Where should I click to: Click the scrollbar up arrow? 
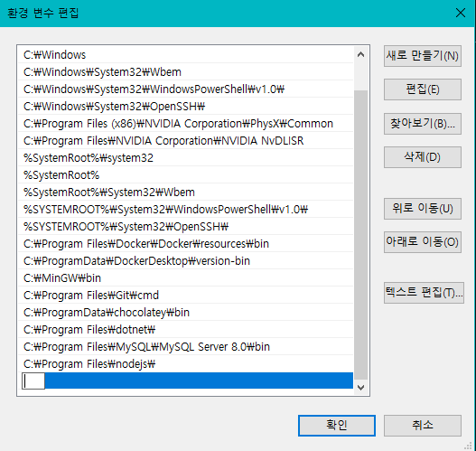(360, 54)
